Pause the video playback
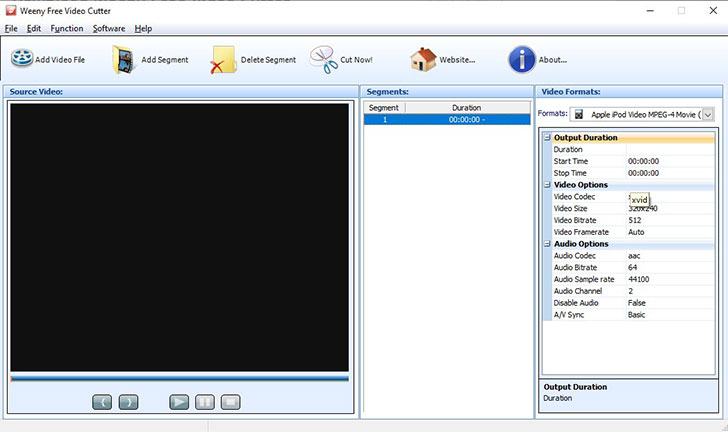 tap(204, 402)
